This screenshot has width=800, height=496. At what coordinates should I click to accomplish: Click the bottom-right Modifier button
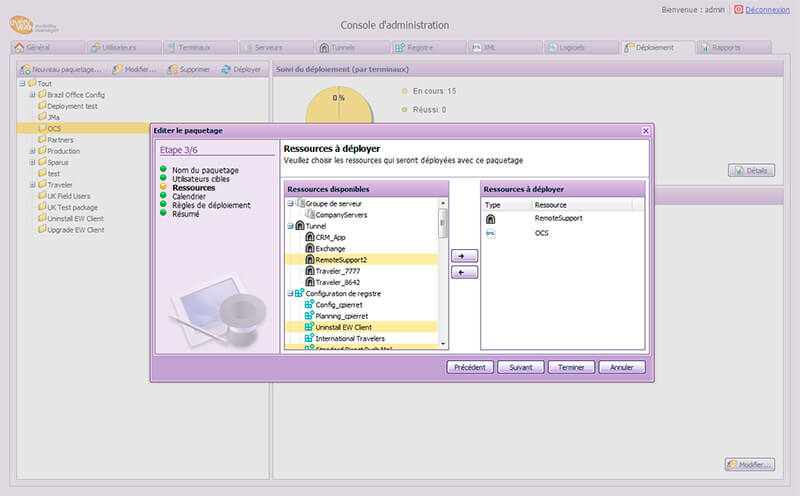(x=749, y=464)
